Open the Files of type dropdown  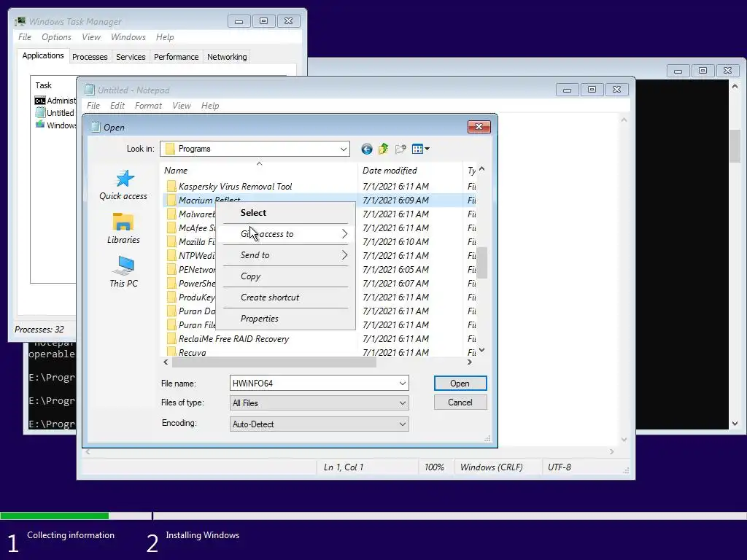tap(320, 402)
